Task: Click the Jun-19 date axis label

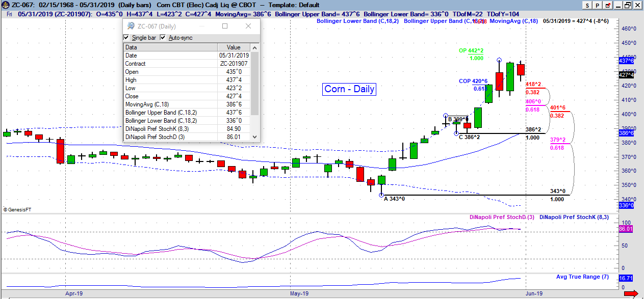Action: point(535,293)
